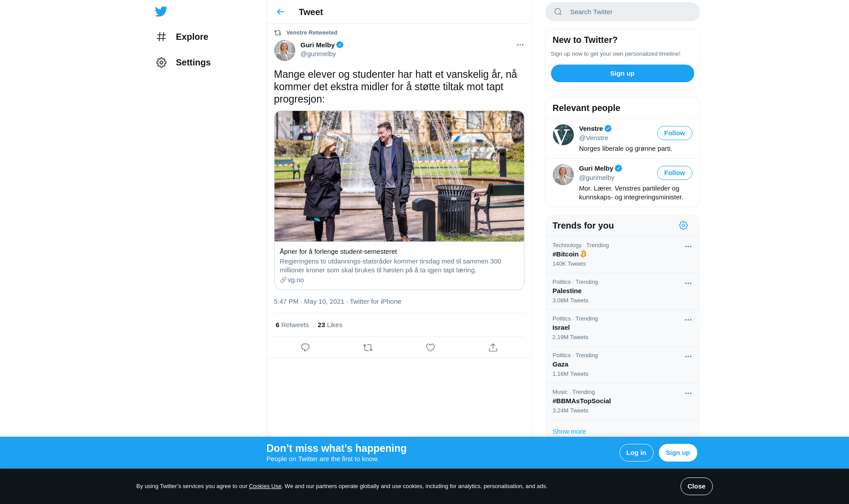This screenshot has height=504, width=849.
Task: Open Settings from the sidebar
Action: pos(183,62)
